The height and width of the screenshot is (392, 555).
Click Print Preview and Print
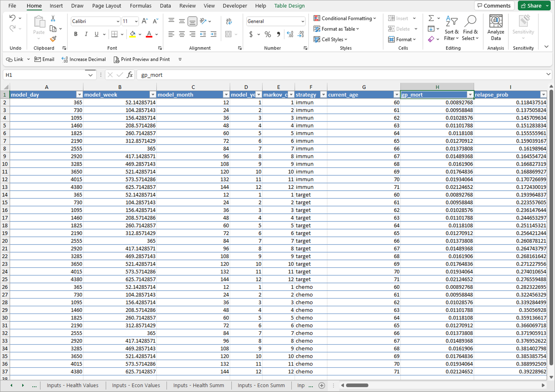[141, 60]
